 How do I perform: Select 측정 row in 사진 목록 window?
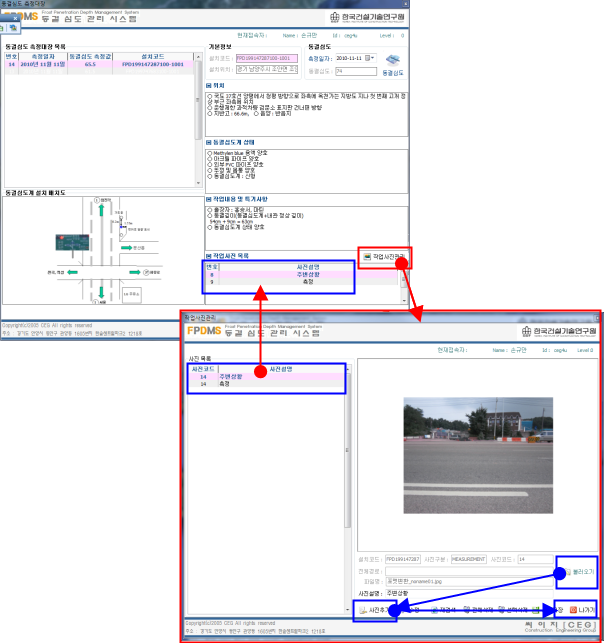[x=266, y=384]
